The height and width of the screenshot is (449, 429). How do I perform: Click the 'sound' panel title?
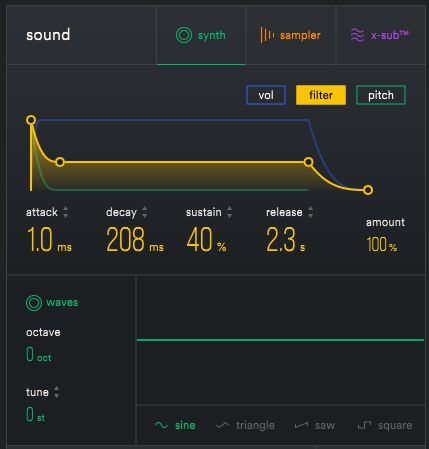[x=48, y=35]
